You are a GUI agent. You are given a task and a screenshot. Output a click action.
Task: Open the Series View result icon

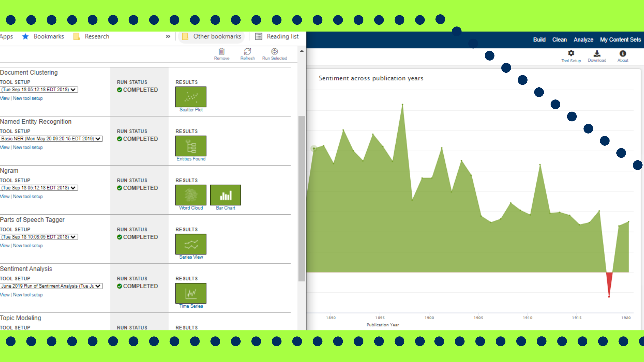(191, 244)
